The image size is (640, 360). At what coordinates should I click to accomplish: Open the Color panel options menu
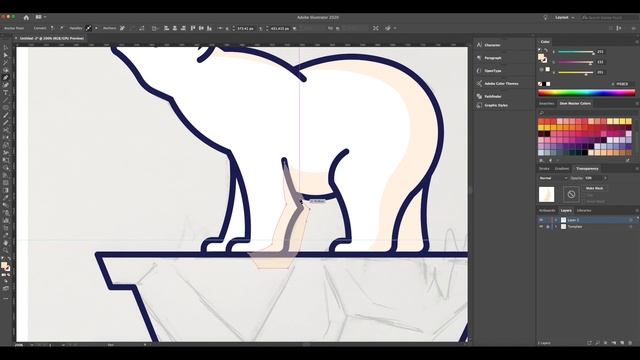(x=636, y=42)
